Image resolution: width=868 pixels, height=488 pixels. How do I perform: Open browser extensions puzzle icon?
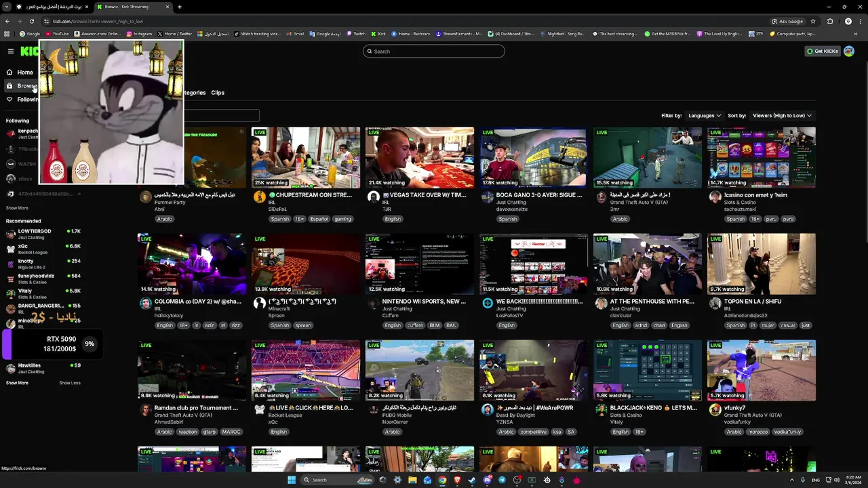coord(830,21)
